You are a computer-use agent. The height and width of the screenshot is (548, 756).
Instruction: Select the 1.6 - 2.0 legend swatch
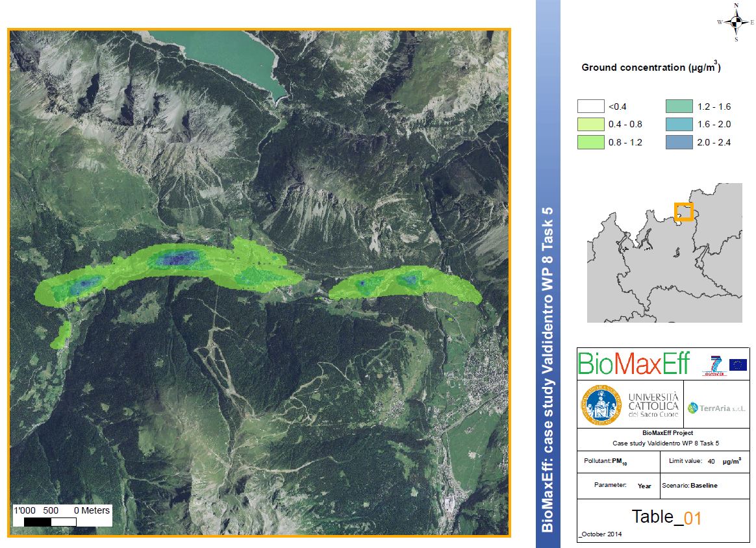[x=678, y=125]
